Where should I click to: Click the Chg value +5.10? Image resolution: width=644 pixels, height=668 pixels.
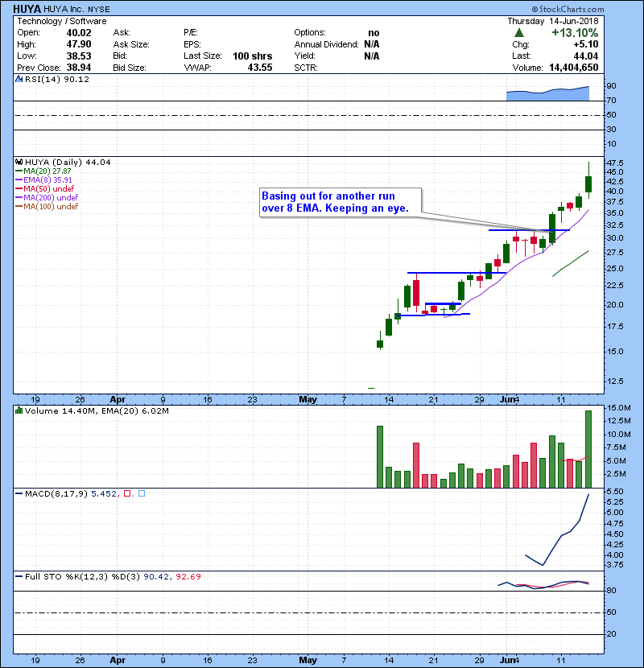click(x=585, y=44)
